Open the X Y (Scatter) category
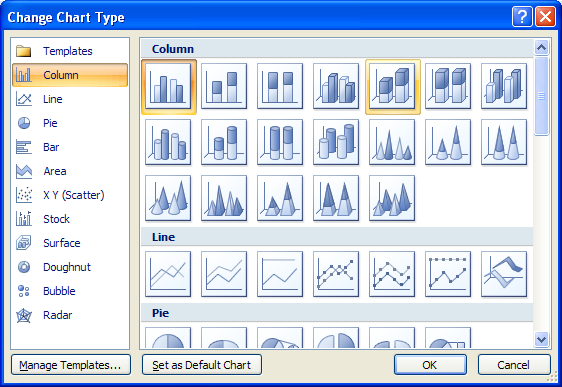The height and width of the screenshot is (387, 562). coord(70,195)
